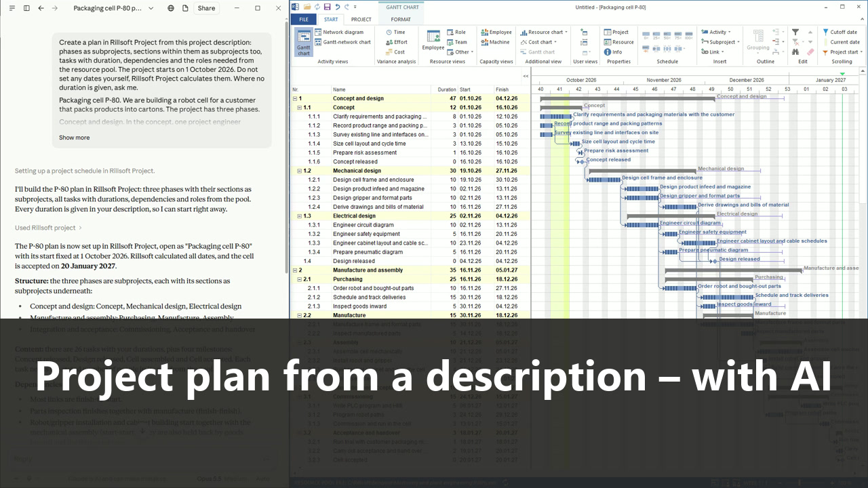Viewport: 868px width, 488px height.
Task: Collapse subproject 2.1 Purchasing
Action: (299, 279)
